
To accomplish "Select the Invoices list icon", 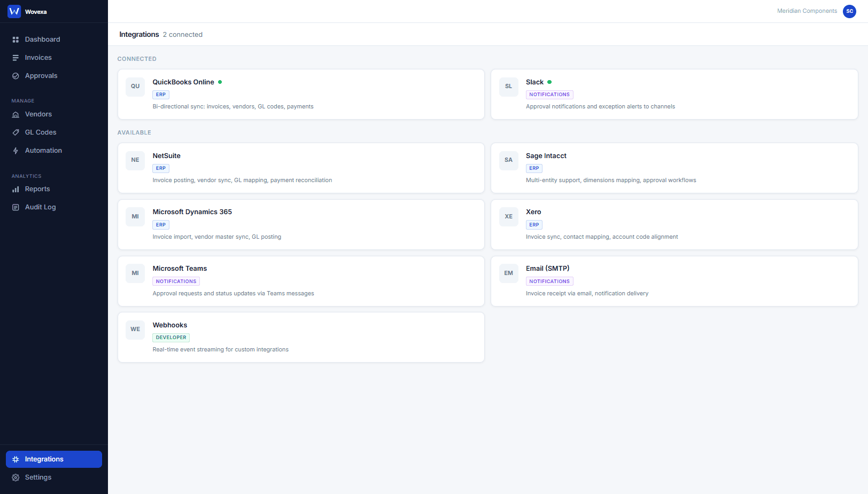I will 16,57.
